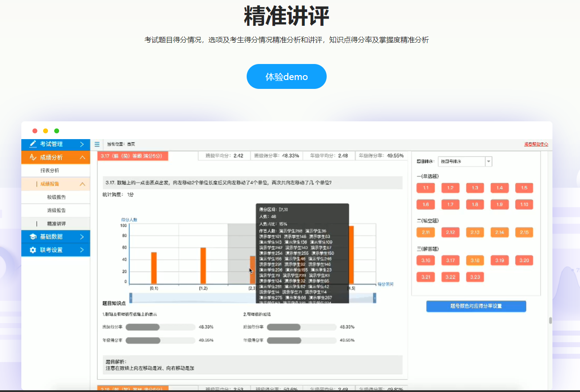Toggle the sidebar with the hamburger icon
The image size is (580, 392).
97,144
